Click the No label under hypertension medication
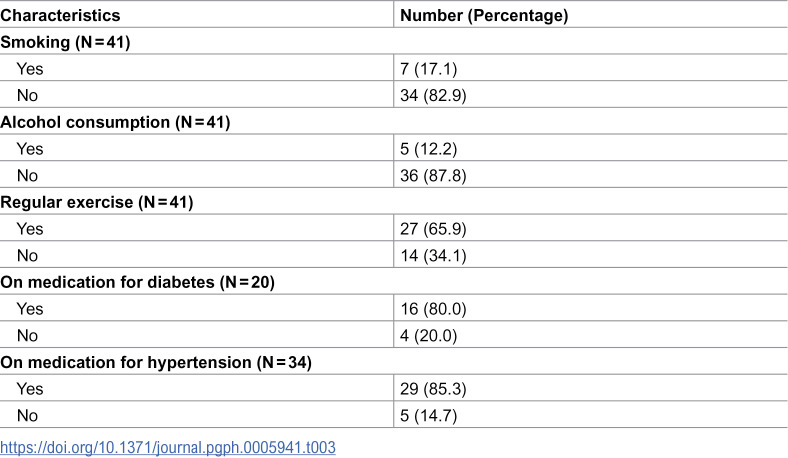 27,415
